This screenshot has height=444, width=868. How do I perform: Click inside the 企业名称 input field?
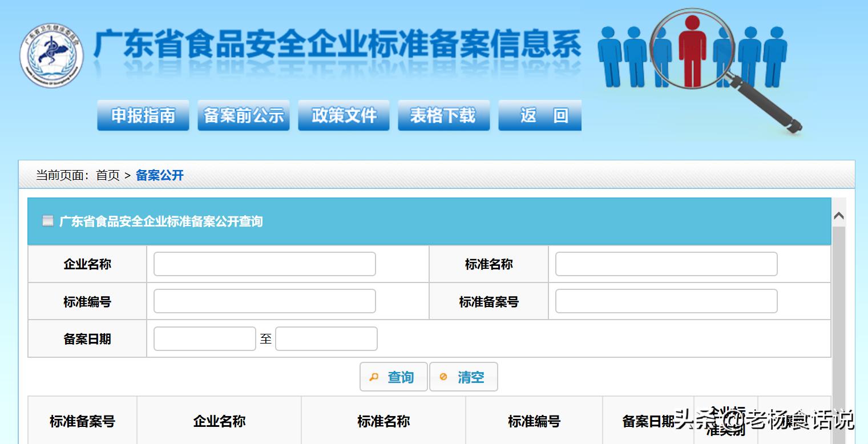click(x=264, y=264)
